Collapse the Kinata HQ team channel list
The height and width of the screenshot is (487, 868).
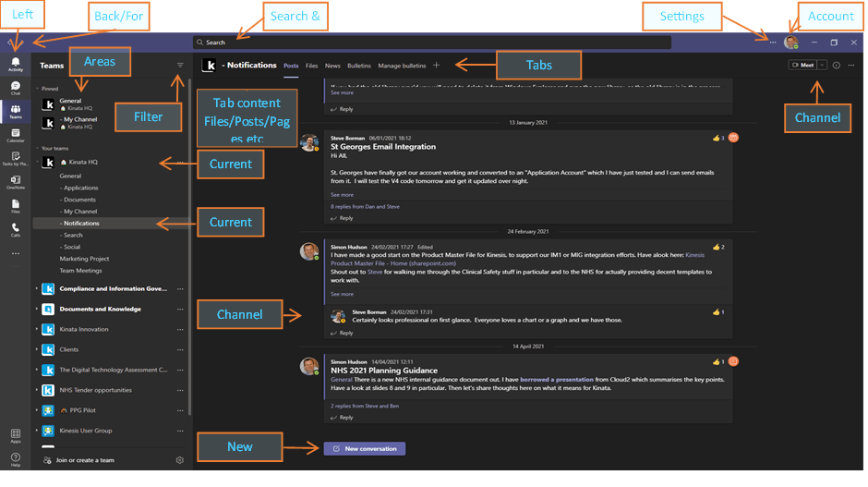point(39,163)
